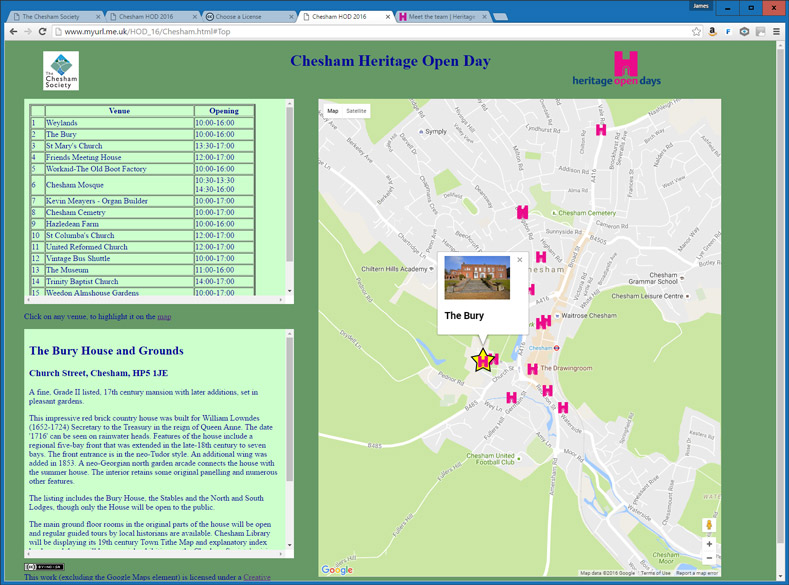789x585 pixels.
Task: Close the active Chesham HOD 2016 tab
Action: tap(388, 17)
